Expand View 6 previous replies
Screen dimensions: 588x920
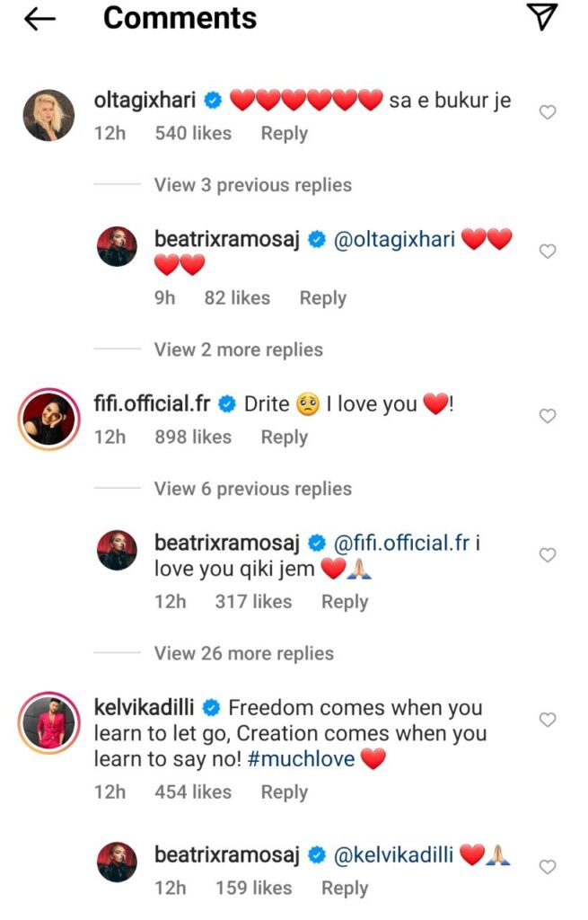coord(252,489)
